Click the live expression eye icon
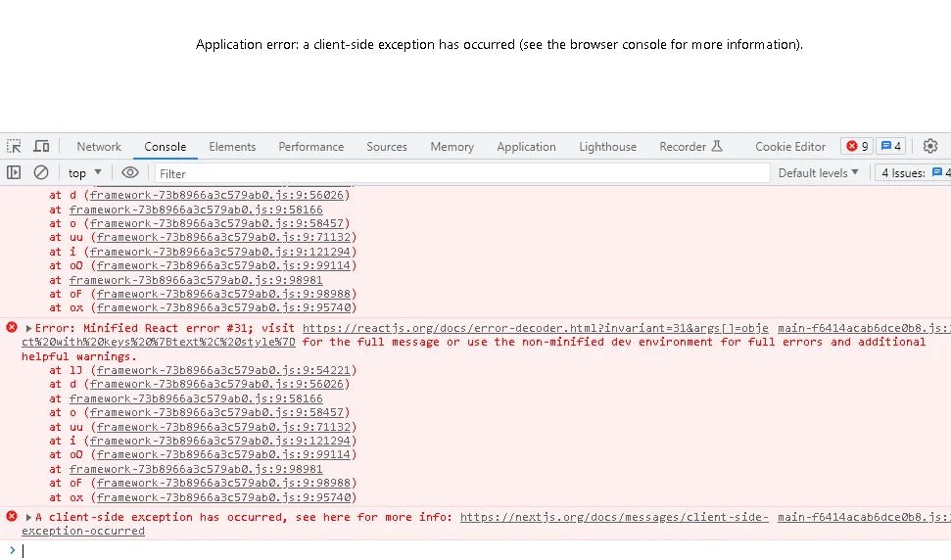 pos(130,172)
